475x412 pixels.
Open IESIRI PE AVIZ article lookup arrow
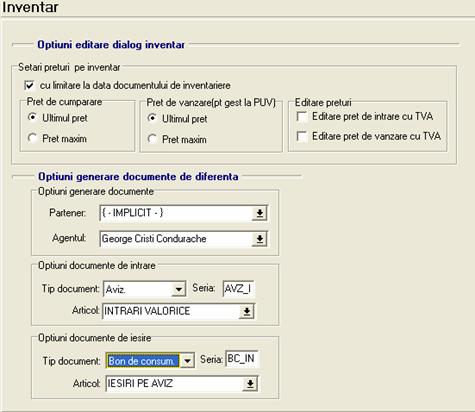pyautogui.click(x=250, y=384)
